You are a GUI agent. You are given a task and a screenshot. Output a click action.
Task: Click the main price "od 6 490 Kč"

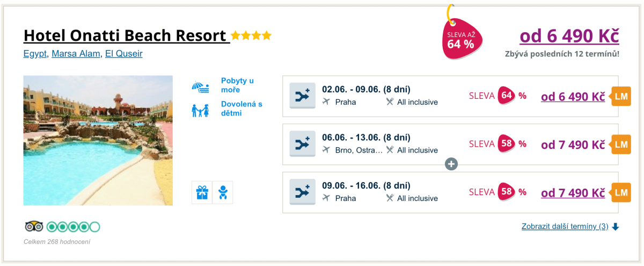pyautogui.click(x=569, y=36)
